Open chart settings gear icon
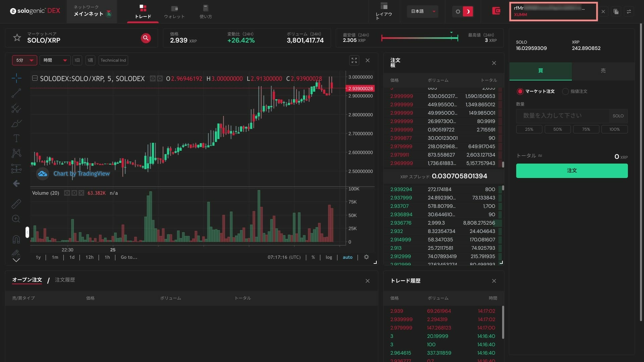Screen dimensions: 644x362 click(x=366, y=257)
